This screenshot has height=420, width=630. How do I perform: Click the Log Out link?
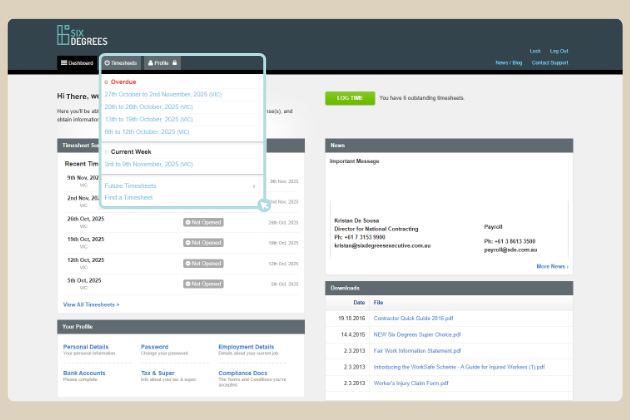[x=559, y=51]
